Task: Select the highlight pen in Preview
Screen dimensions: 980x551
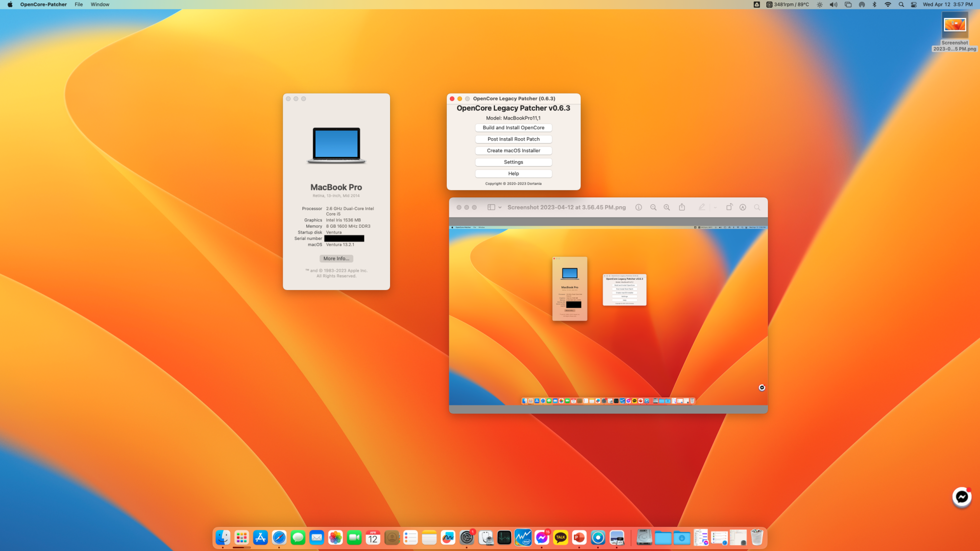Action: tap(702, 208)
